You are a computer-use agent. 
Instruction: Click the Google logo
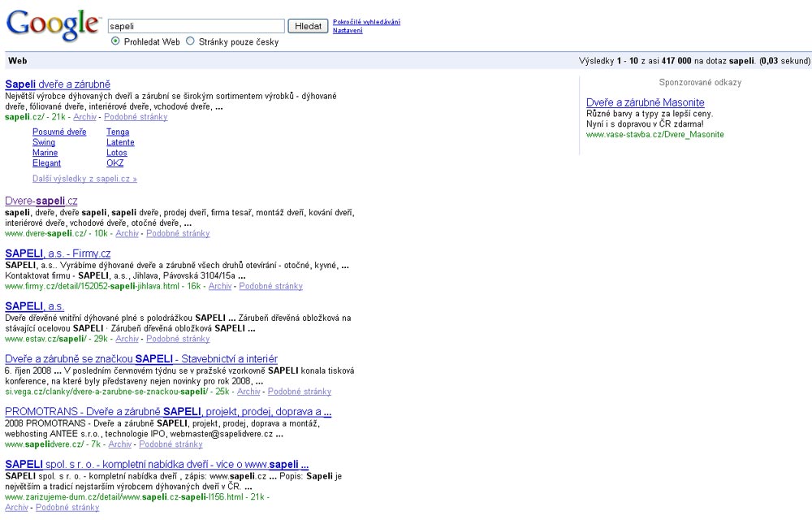53,25
